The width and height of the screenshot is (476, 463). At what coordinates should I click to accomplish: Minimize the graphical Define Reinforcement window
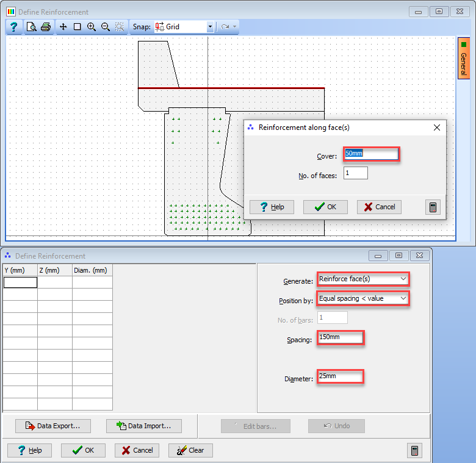click(418, 12)
